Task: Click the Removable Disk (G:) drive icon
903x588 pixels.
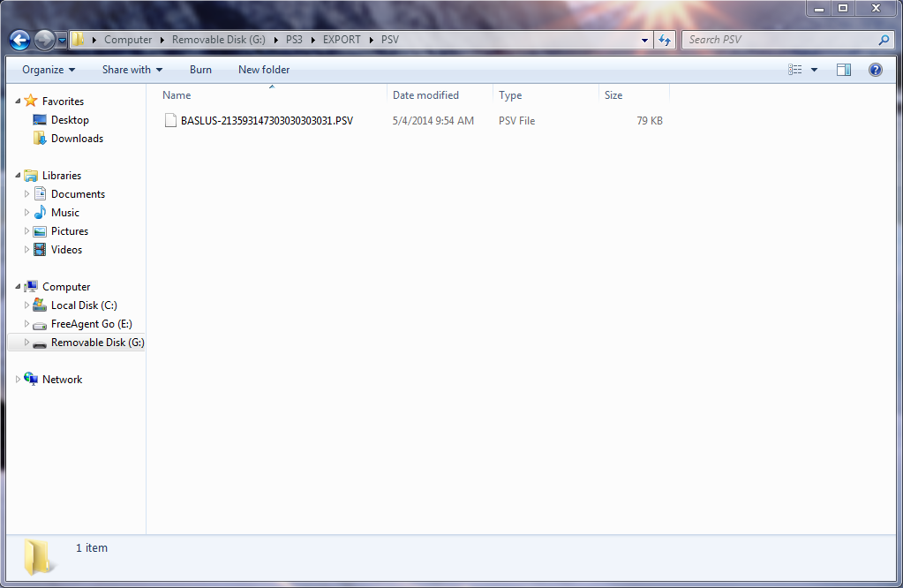Action: pyautogui.click(x=40, y=343)
